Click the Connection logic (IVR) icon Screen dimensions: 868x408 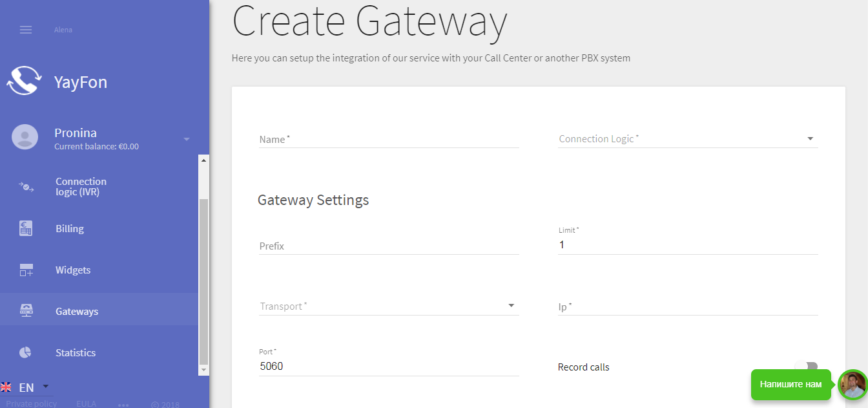pos(26,187)
